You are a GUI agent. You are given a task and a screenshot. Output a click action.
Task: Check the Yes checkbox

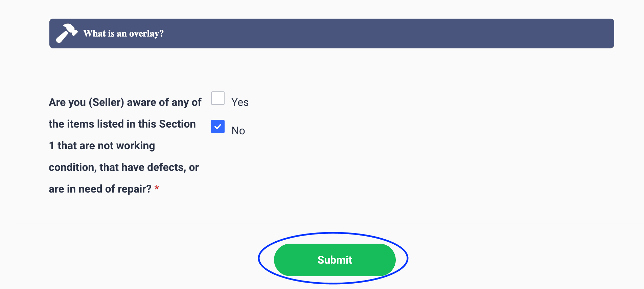click(218, 98)
